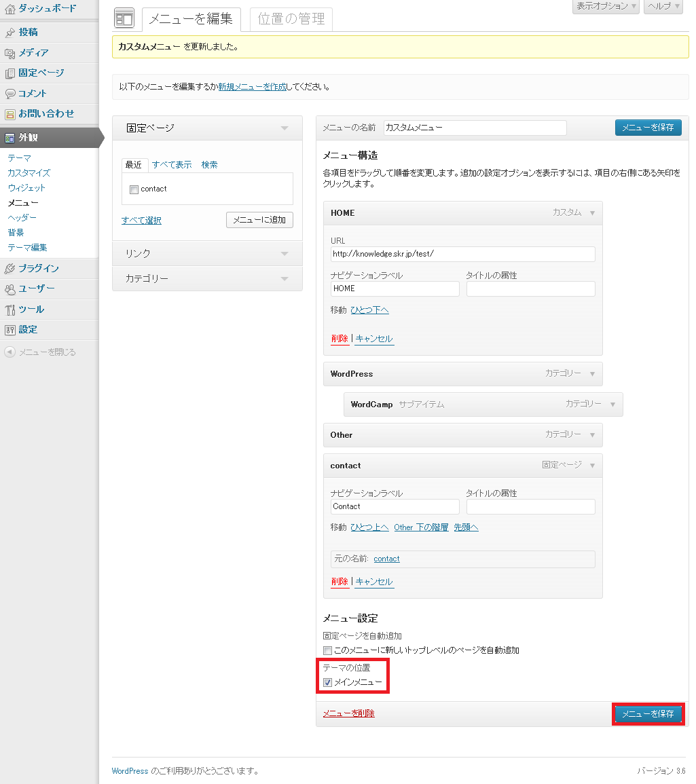This screenshot has height=784, width=696.
Task: Click the Users icon in sidebar
Action: pos(10,289)
